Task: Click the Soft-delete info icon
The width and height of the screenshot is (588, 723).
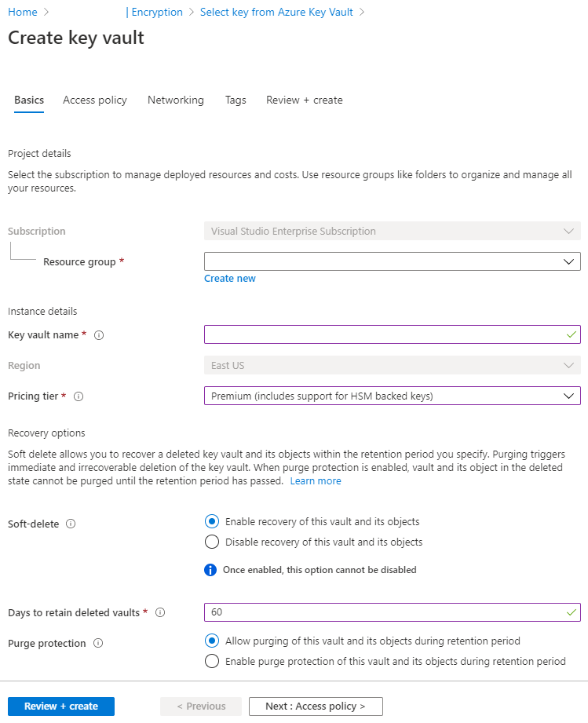Action: coord(71,524)
